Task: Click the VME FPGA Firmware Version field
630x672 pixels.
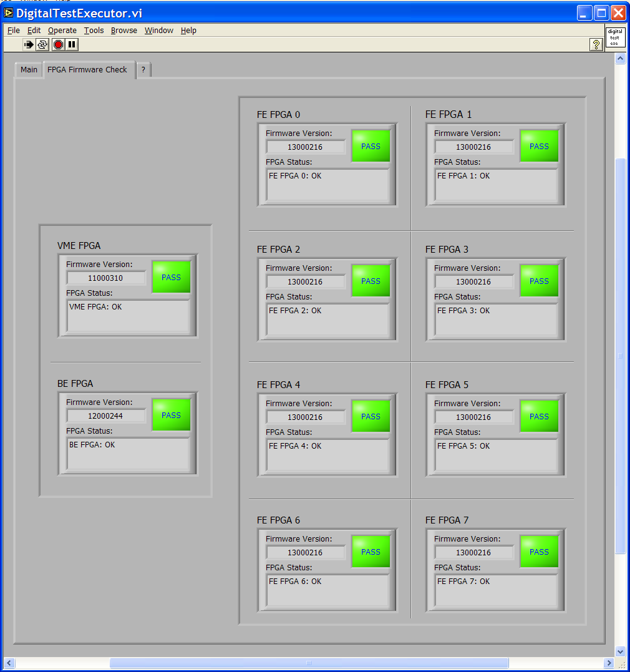Action: (x=106, y=278)
